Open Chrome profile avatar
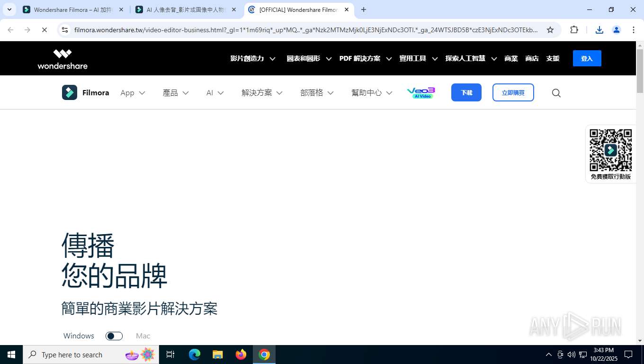 617,30
